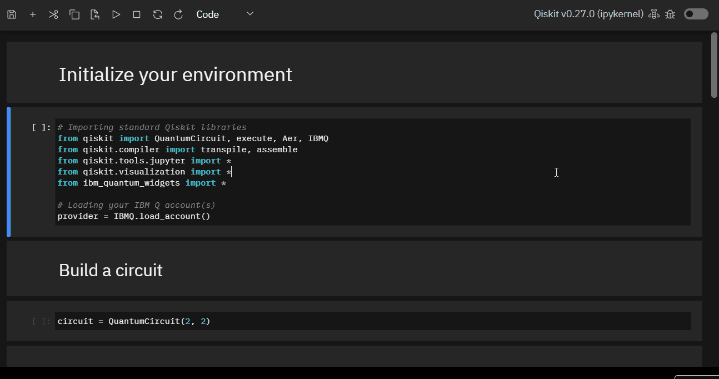Expand cell type list via the chevron arrow
The height and width of the screenshot is (379, 719).
tap(250, 14)
